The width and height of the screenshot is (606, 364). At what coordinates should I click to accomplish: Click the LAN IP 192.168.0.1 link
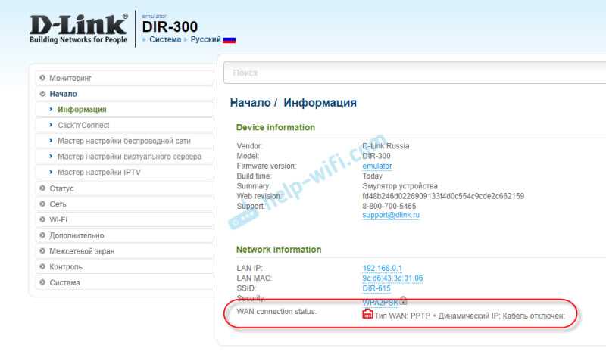383,269
